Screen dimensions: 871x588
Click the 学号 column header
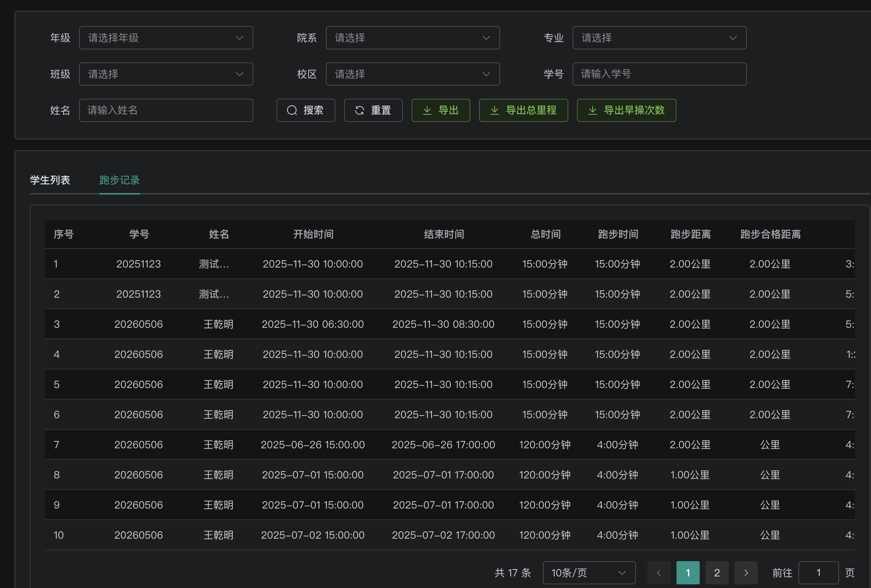[x=139, y=234]
